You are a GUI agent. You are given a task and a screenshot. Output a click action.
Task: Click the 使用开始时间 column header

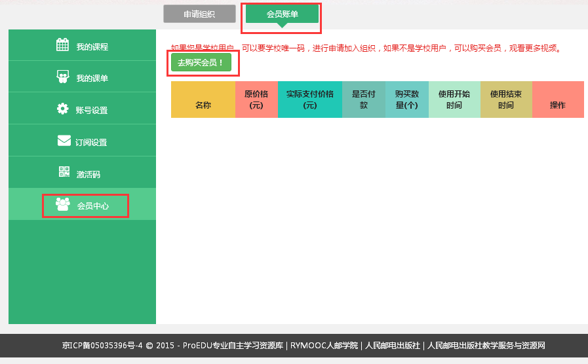pyautogui.click(x=454, y=100)
